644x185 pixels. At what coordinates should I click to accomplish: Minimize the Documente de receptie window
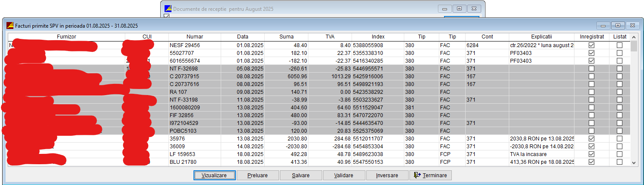point(445,9)
